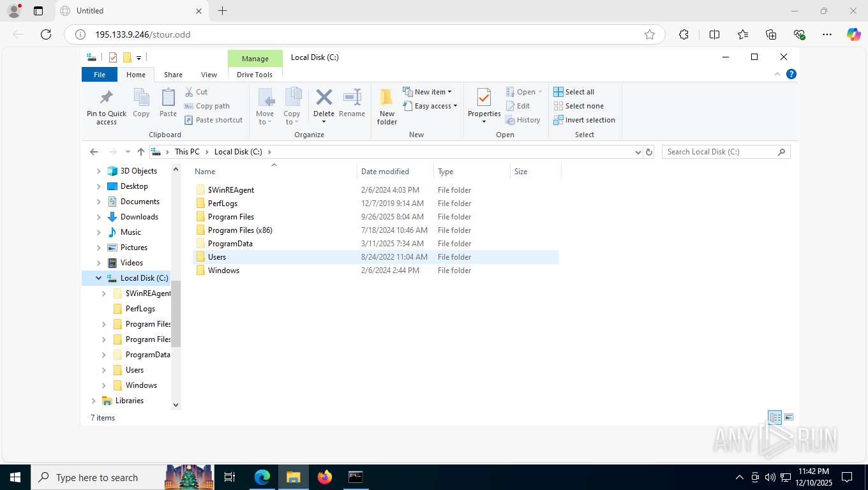Sort by the Name column header

(274, 172)
